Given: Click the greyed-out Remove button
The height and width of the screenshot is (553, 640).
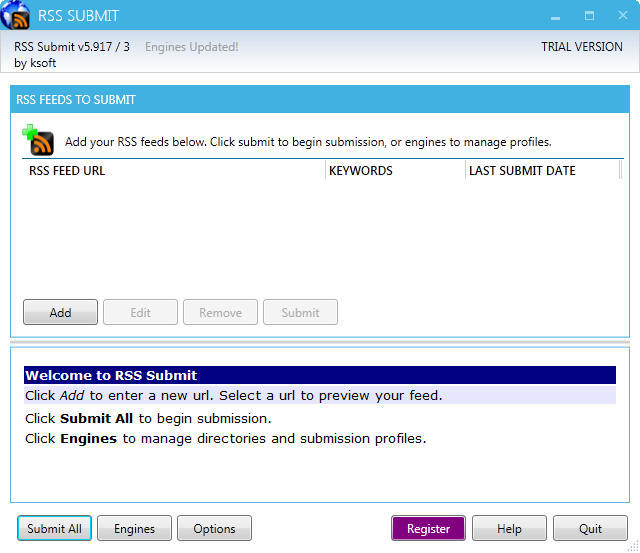Looking at the screenshot, I should [x=220, y=312].
